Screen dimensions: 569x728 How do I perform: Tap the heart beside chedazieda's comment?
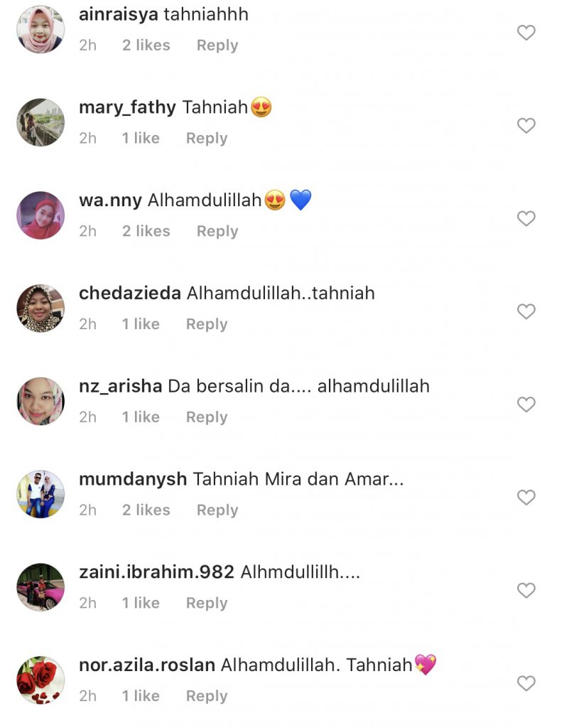tap(526, 311)
